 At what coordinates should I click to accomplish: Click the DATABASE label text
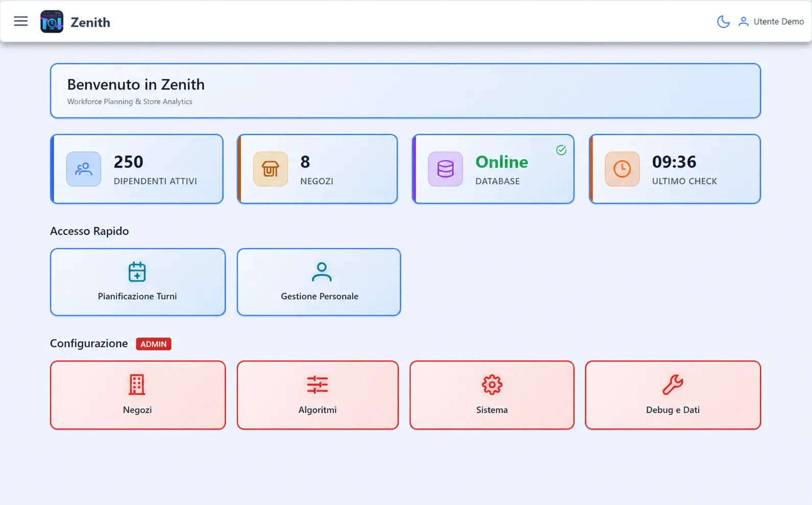click(497, 181)
